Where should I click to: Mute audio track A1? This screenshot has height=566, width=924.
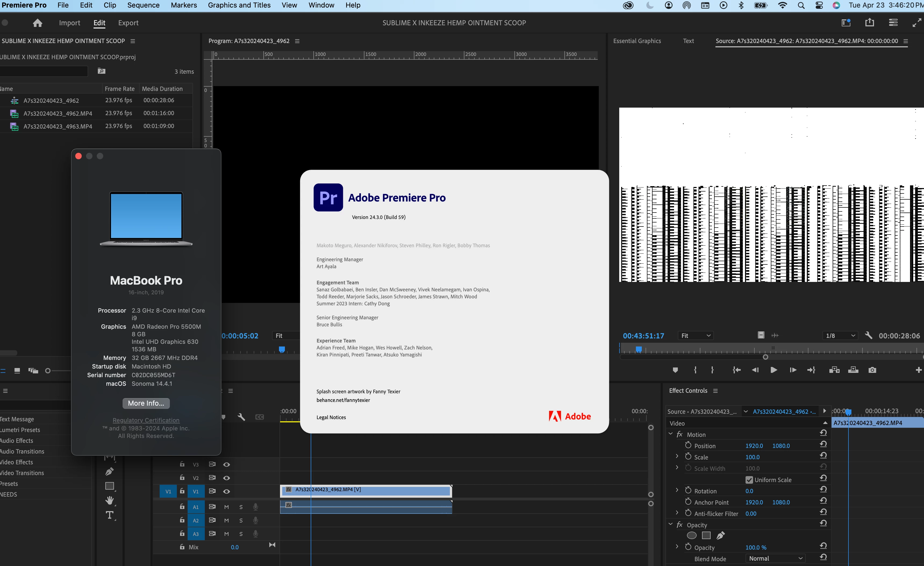[227, 507]
